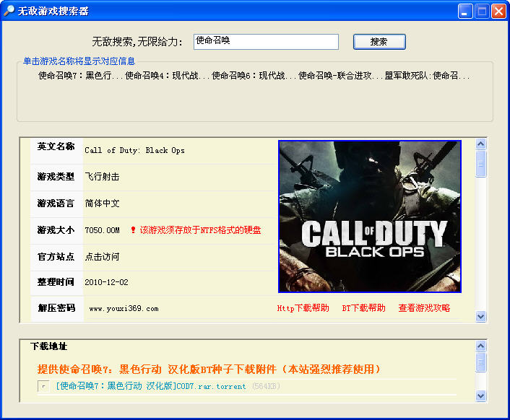Click the torrent file icon beside COD7.rar.torrent

click(x=43, y=386)
